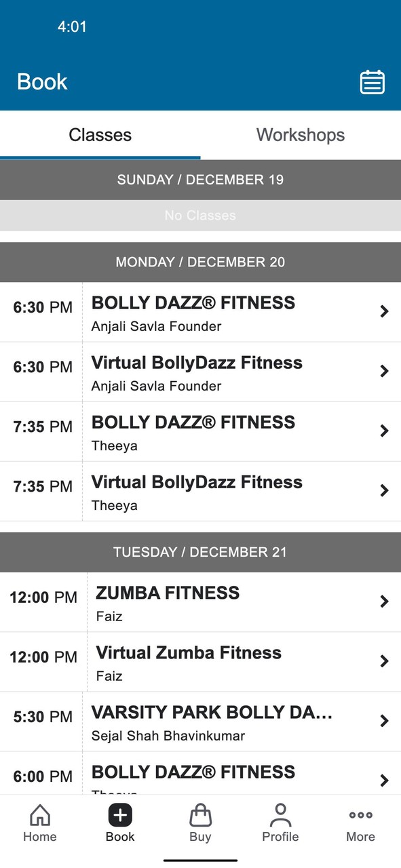Image resolution: width=401 pixels, height=868 pixels.
Task: Tap the No Classes row under Sunday
Action: (x=200, y=216)
